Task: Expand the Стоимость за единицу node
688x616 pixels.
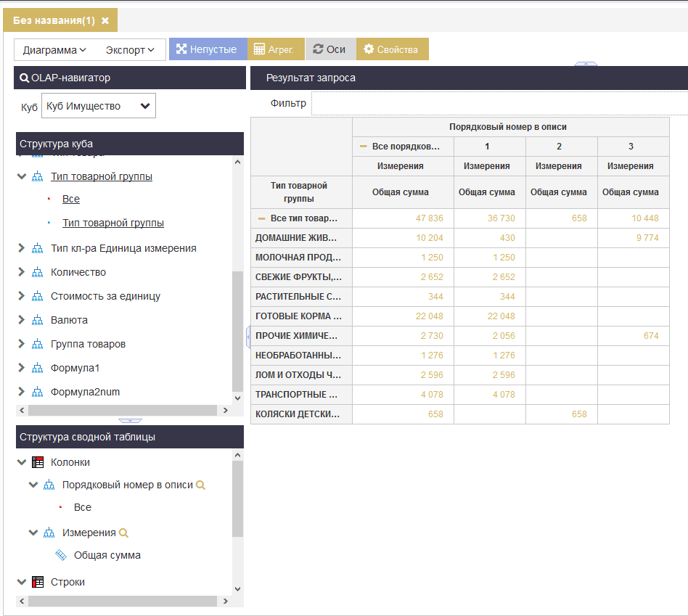Action: 22,296
